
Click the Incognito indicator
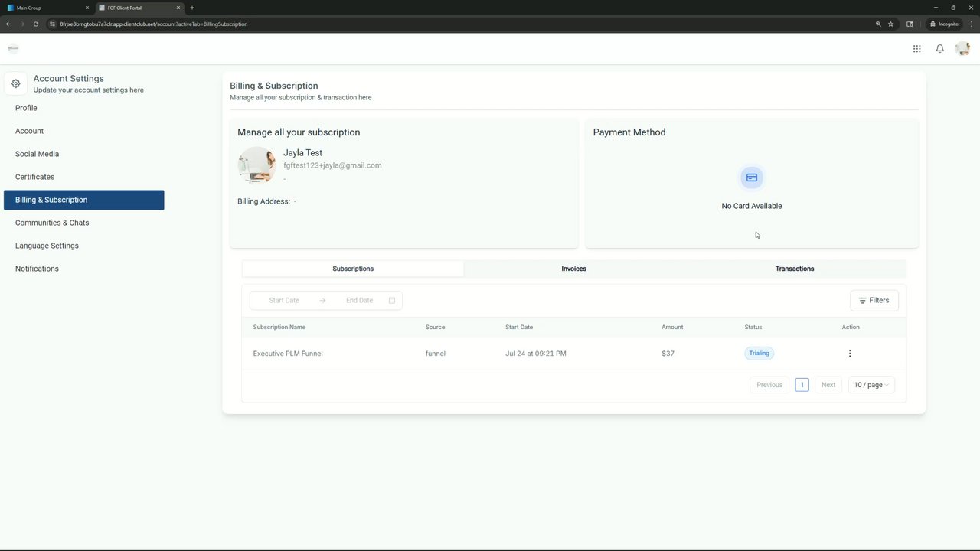tap(943, 24)
